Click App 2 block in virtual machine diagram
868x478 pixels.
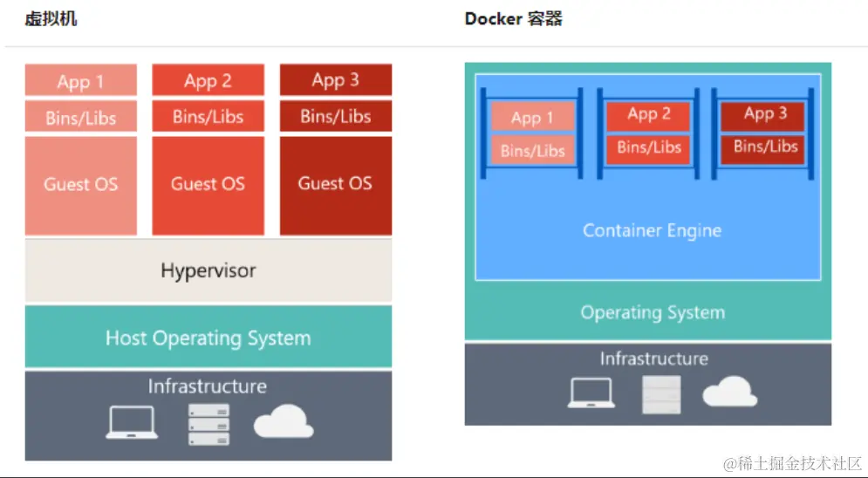pos(208,80)
